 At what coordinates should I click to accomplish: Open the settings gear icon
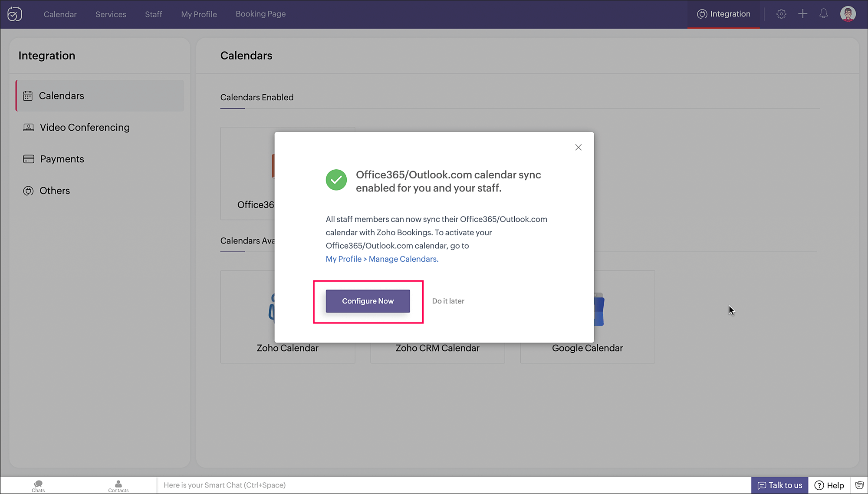click(x=781, y=14)
